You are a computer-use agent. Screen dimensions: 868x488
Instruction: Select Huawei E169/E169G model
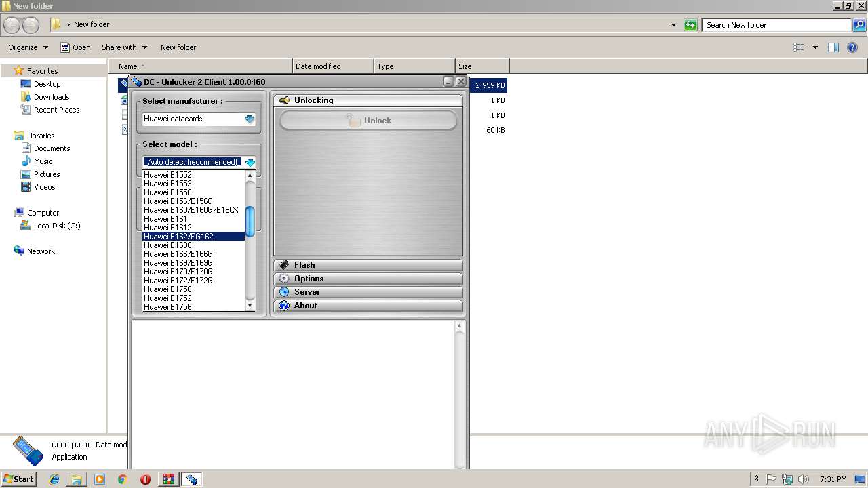pos(193,263)
